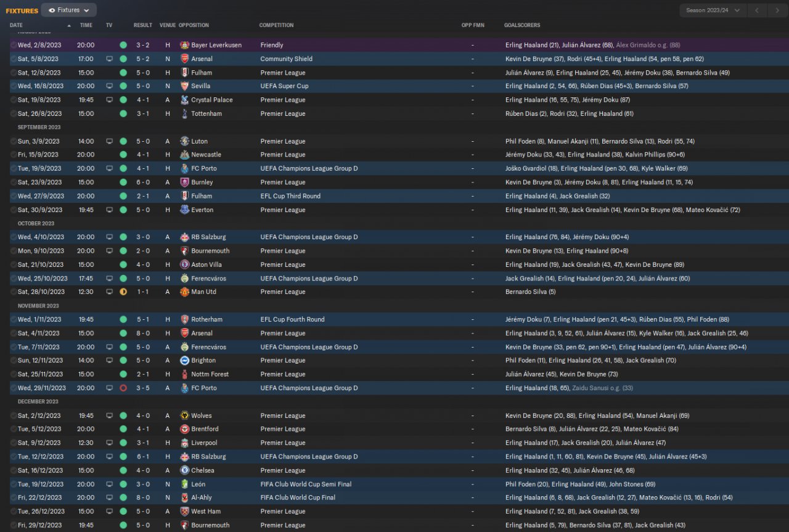Open the EFL Cup Fourth Round link

(292, 319)
